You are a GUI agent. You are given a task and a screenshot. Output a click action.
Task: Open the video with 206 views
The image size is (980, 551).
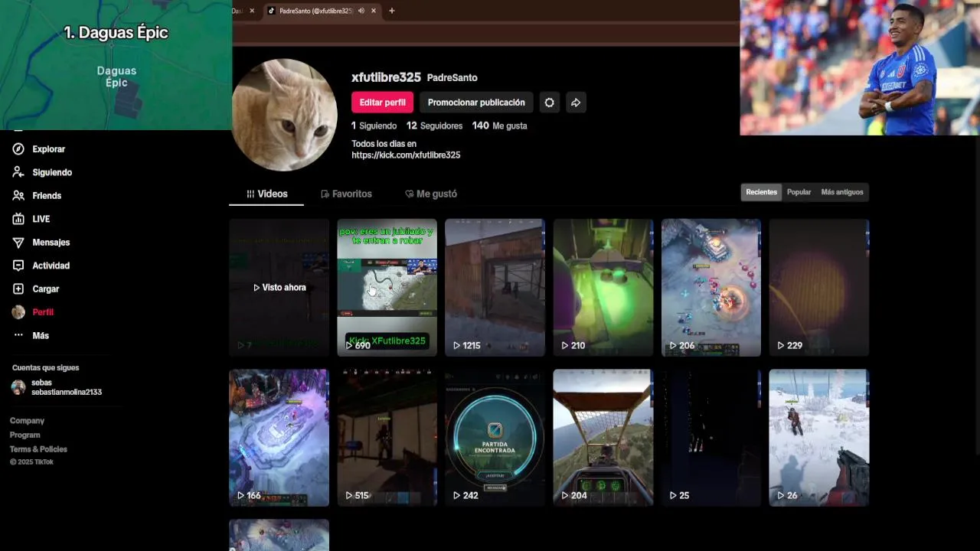coord(711,288)
